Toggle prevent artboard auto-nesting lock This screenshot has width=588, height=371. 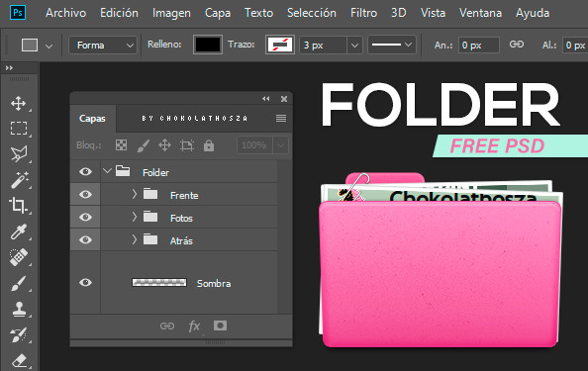187,145
